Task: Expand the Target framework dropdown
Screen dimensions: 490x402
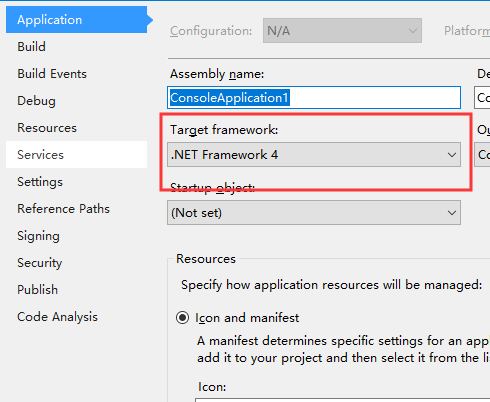Action: (x=314, y=155)
